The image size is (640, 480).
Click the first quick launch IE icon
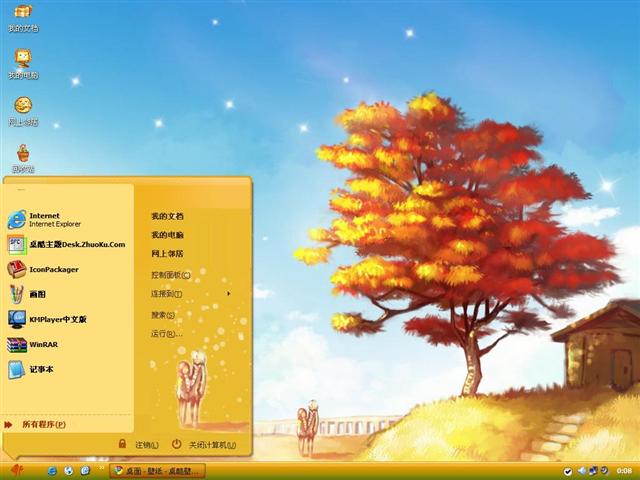coord(52,471)
